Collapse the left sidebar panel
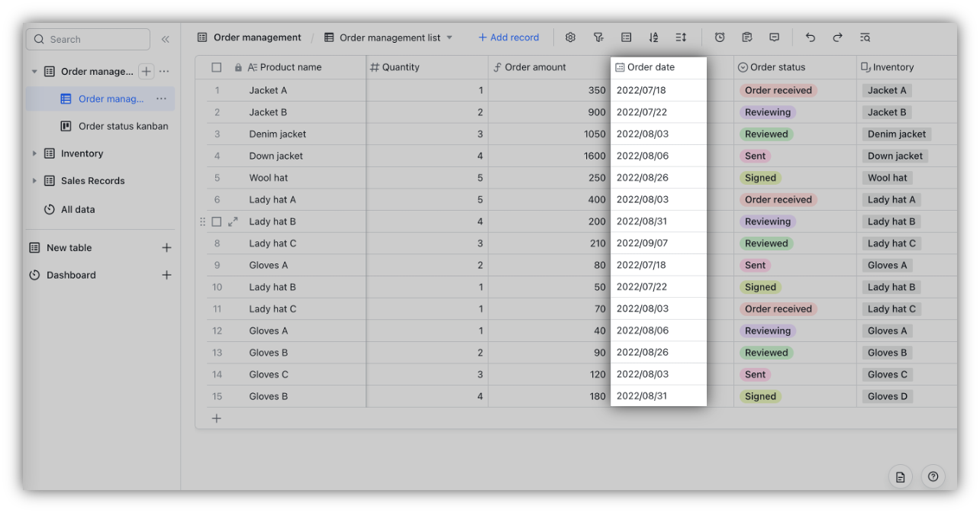This screenshot has width=980, height=513. click(165, 39)
